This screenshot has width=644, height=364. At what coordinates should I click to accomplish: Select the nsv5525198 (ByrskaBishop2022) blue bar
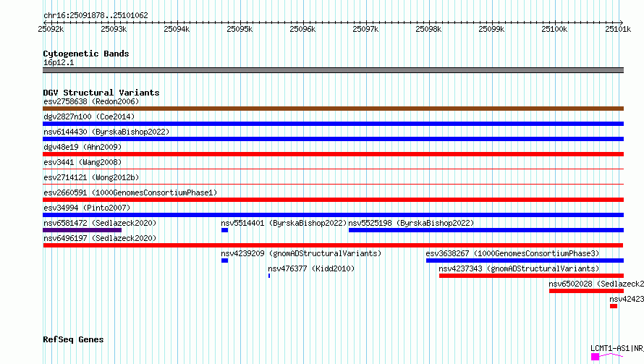tap(486, 230)
